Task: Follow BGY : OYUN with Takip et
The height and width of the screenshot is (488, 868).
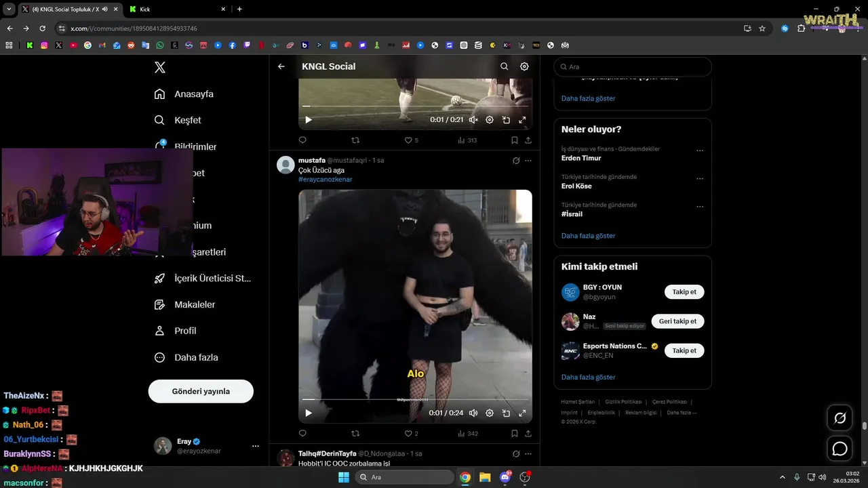Action: (x=684, y=292)
